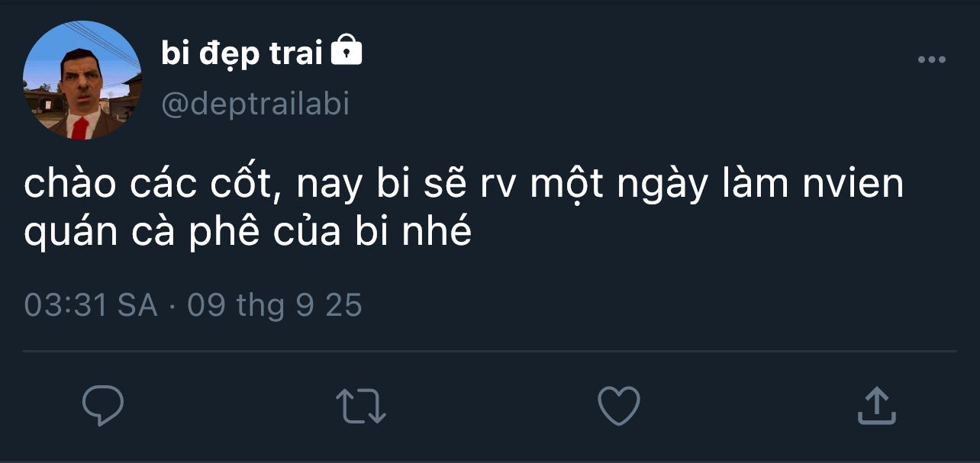Retweet the post about quán cà phê
Image resolution: width=980 pixels, height=463 pixels.
click(361, 406)
